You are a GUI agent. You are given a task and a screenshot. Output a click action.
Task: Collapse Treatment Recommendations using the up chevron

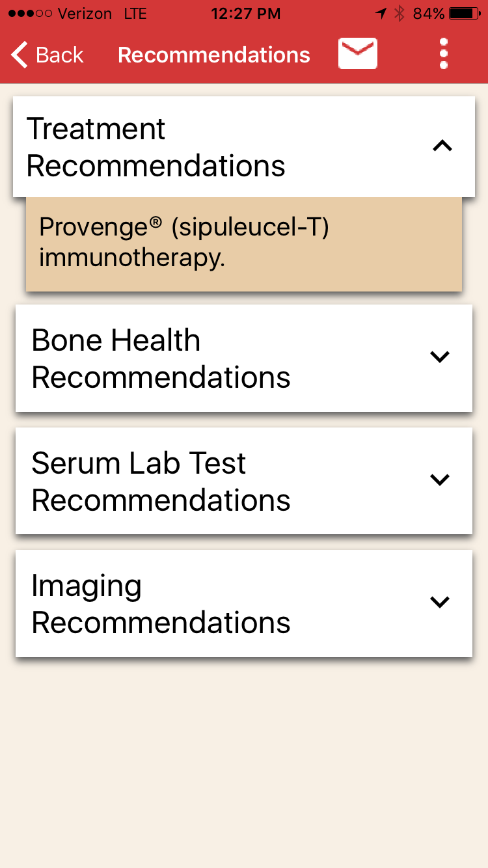(x=442, y=146)
